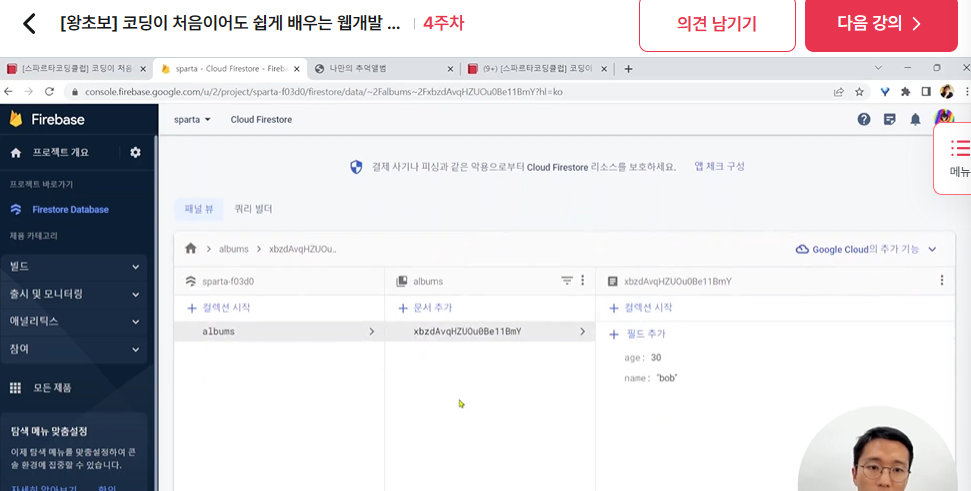Select Firestore Database in the sidebar
The height and width of the screenshot is (491, 971).
(x=71, y=209)
